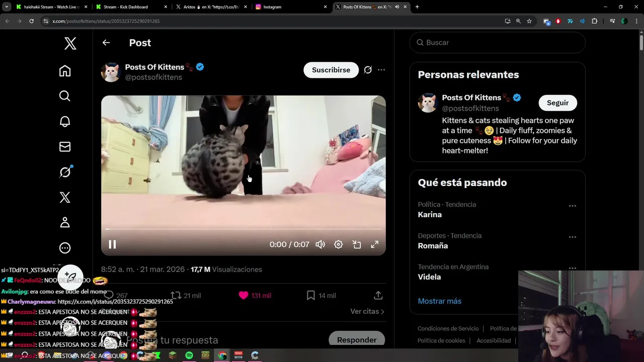644x362 pixels.
Task: Open Grok icon in sidebar
Action: pos(65,172)
